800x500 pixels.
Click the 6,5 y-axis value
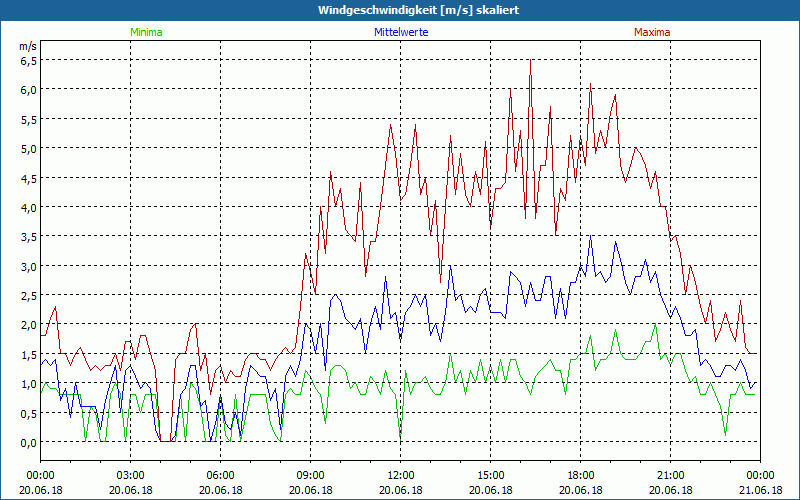coord(29,61)
